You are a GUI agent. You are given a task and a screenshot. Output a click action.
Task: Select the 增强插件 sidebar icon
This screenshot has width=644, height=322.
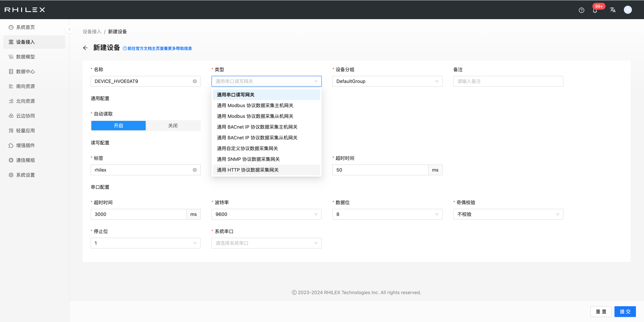[25, 145]
